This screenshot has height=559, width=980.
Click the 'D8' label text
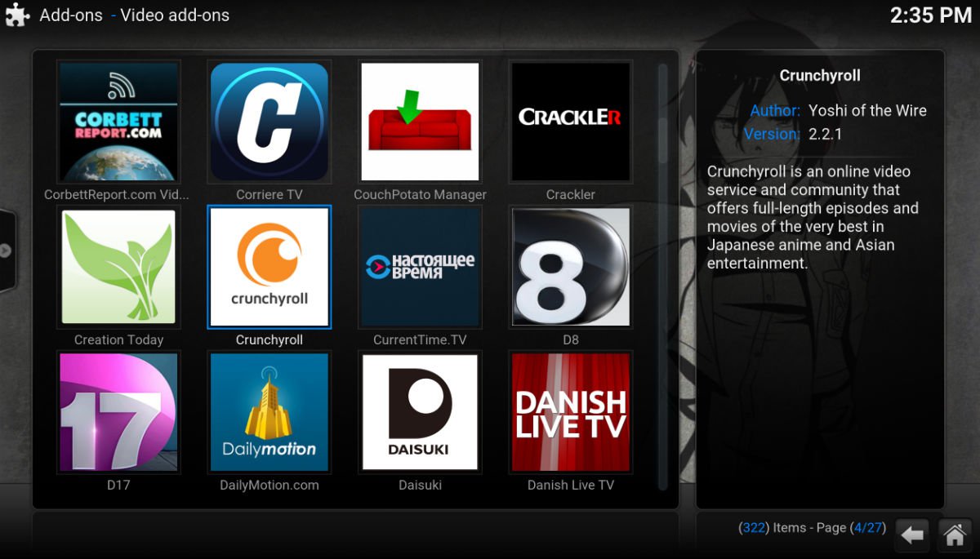[x=570, y=340]
